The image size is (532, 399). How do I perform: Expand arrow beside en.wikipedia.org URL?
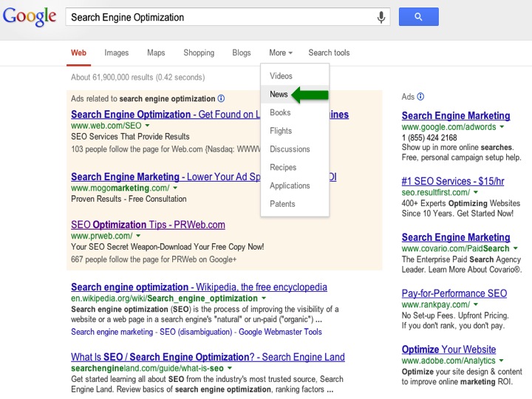coord(264,299)
